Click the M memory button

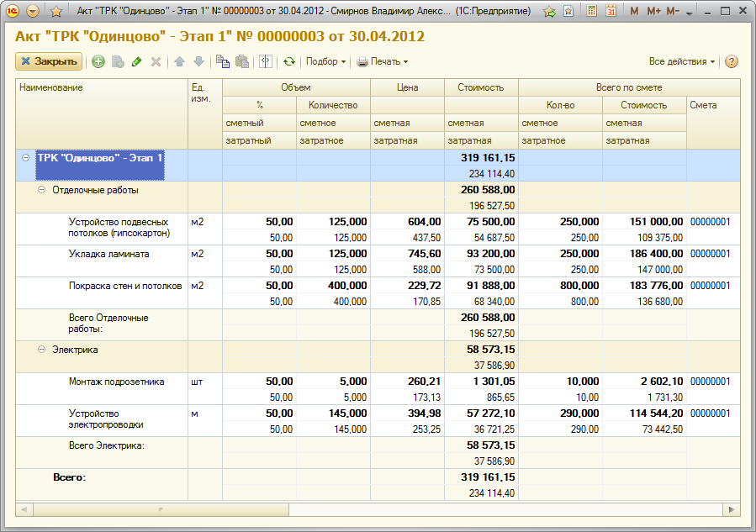tap(634, 11)
